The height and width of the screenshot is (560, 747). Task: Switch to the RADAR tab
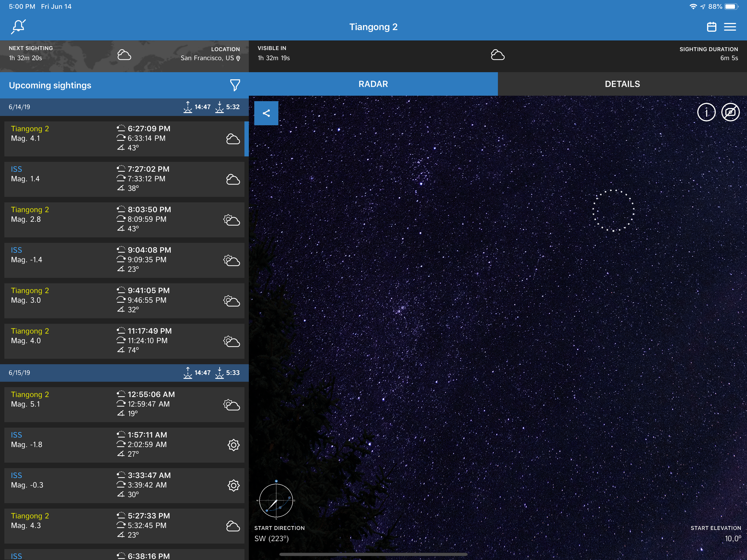click(373, 84)
